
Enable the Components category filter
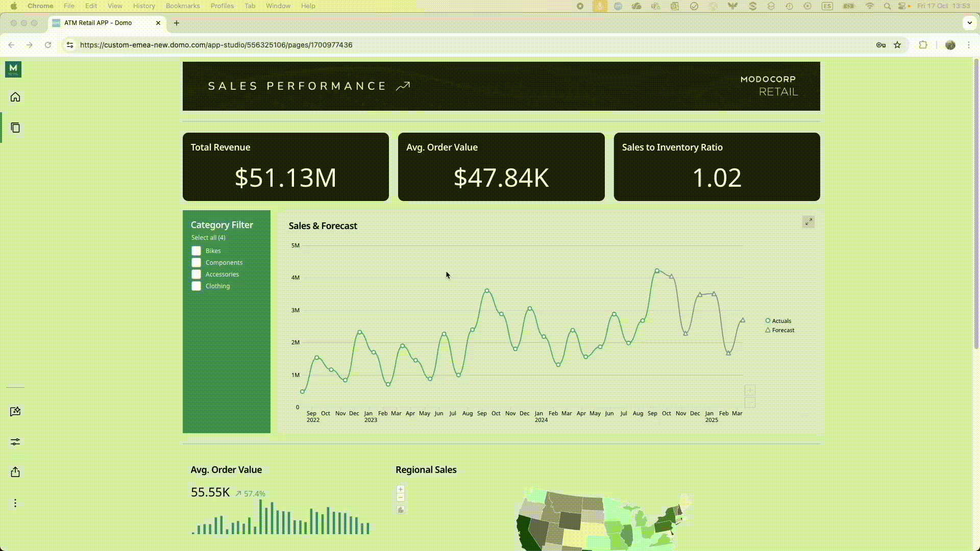pos(197,263)
